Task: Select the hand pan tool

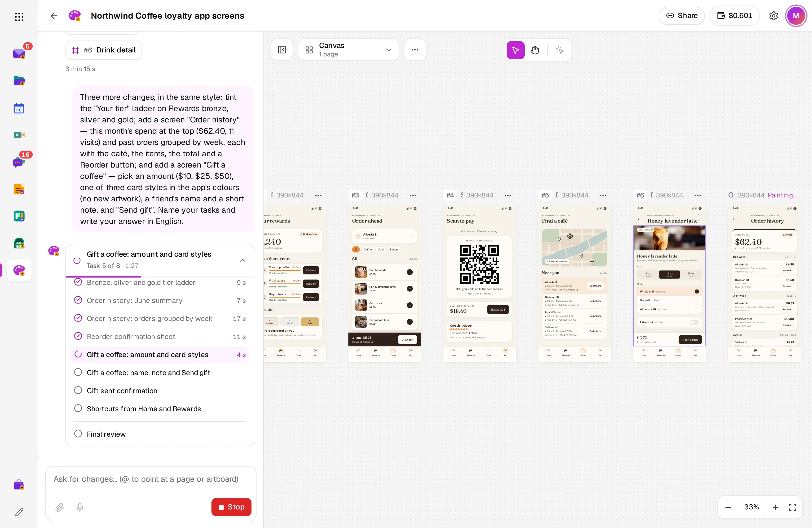Action: pos(535,50)
